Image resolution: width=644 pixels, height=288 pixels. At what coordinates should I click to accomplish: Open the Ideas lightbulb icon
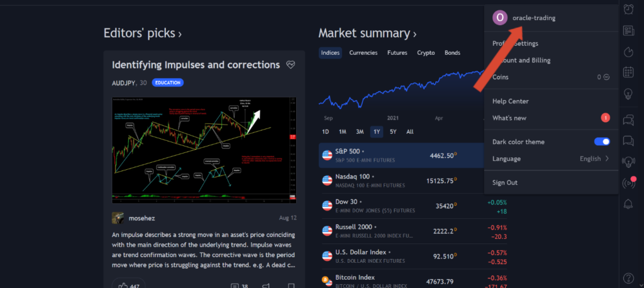point(628,94)
